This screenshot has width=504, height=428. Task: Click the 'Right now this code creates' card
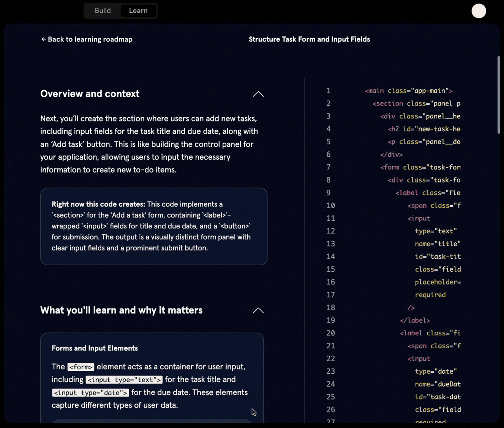coord(153,226)
